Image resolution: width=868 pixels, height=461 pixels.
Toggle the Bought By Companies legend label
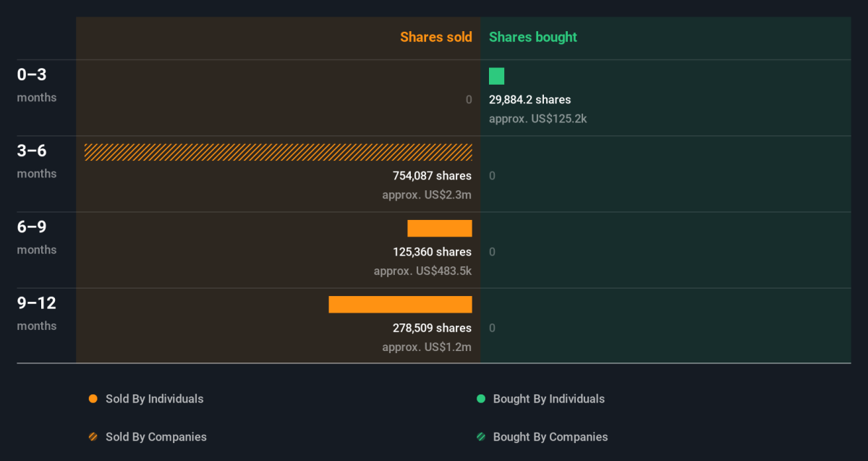550,437
